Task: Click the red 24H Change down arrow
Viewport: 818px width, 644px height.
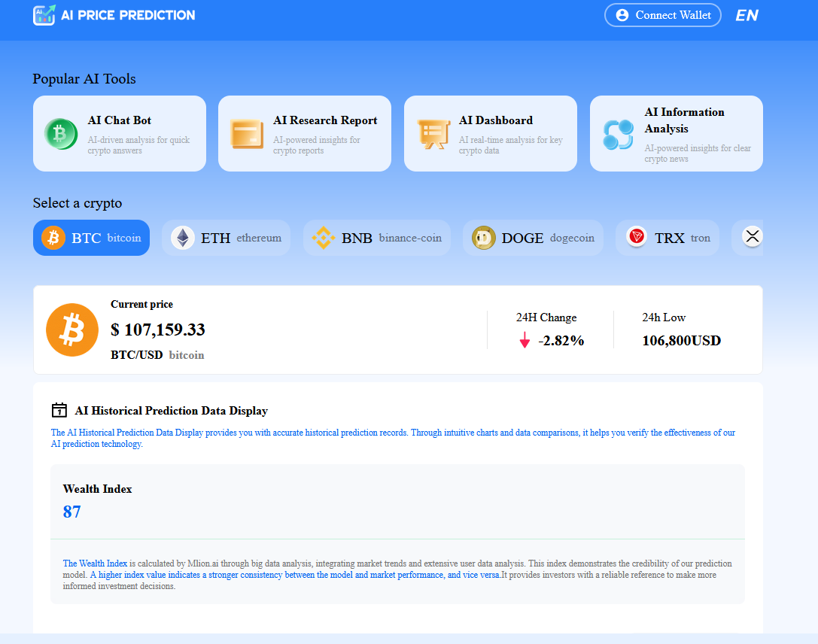Action: 525,341
